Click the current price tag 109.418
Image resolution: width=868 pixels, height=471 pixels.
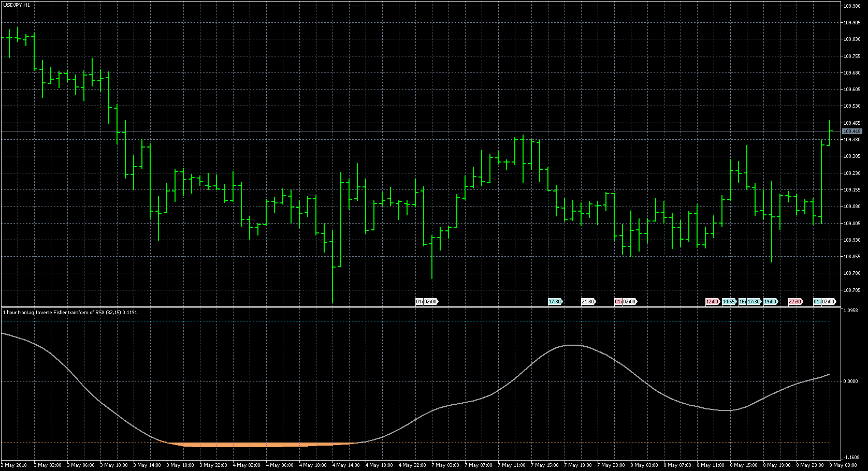[x=852, y=131]
